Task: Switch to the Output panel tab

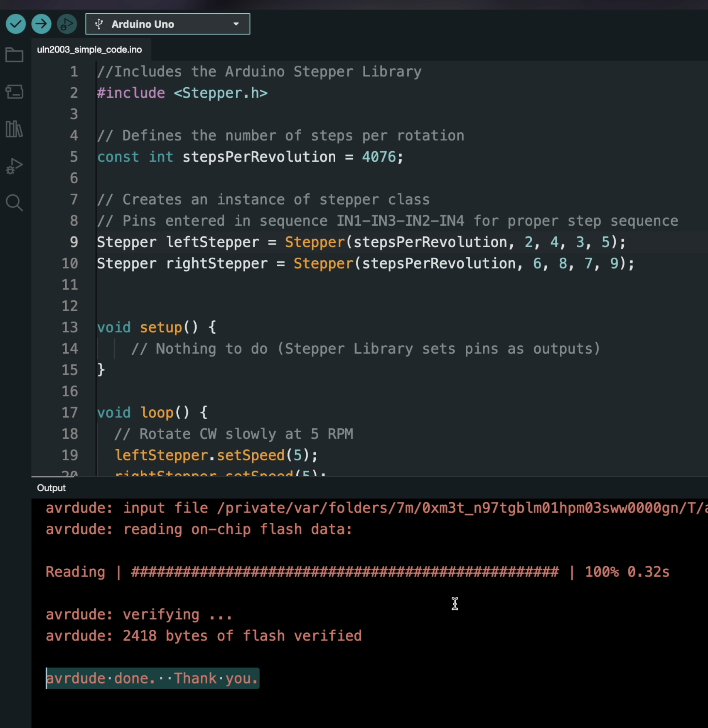Action: pos(51,488)
